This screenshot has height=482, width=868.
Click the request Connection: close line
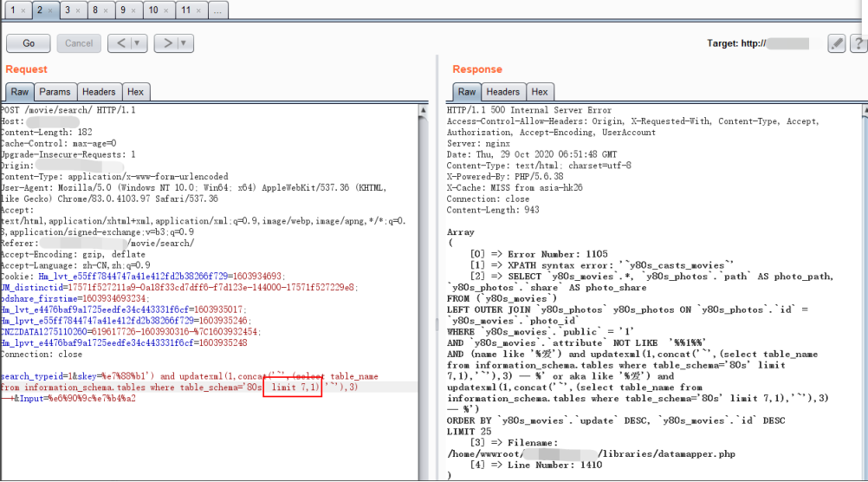tap(41, 354)
